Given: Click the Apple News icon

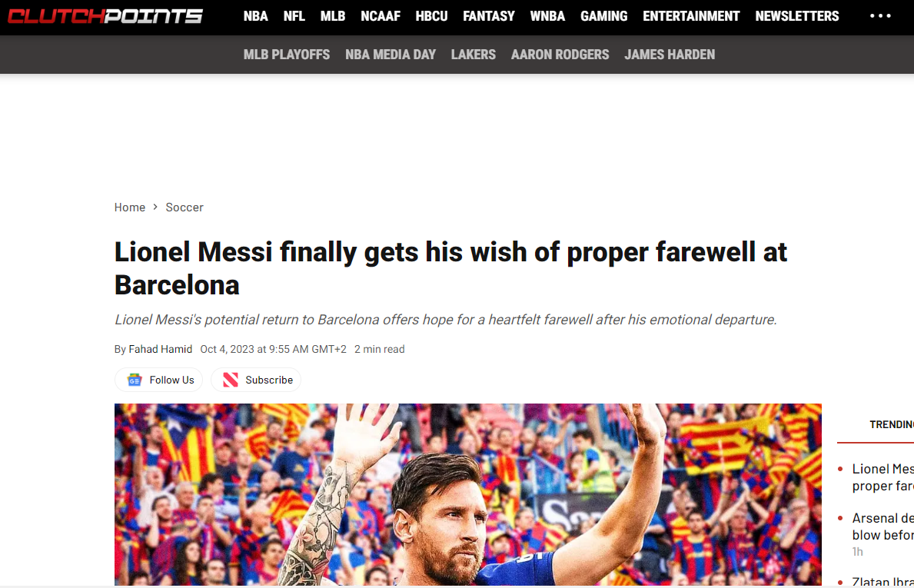Looking at the screenshot, I should pyautogui.click(x=231, y=380).
